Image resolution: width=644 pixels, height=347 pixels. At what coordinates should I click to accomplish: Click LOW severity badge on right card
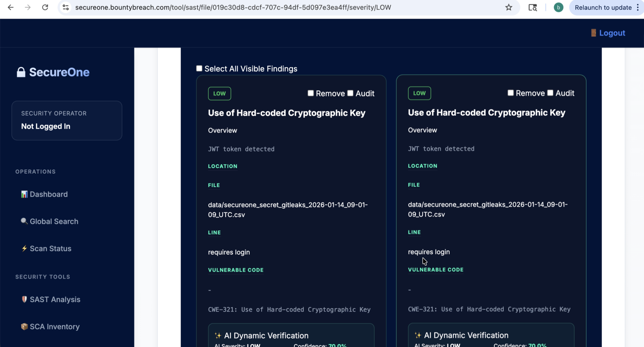[419, 93]
